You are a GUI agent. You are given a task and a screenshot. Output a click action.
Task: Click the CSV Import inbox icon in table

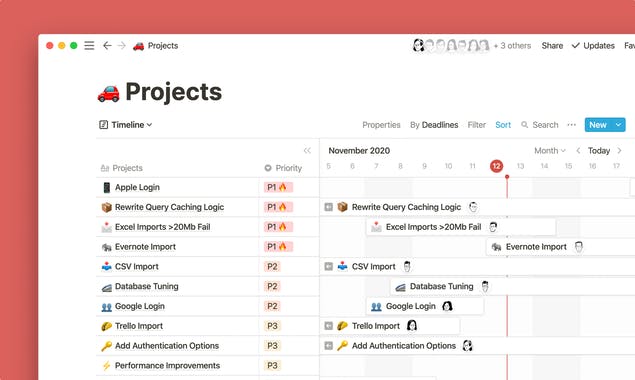107,267
